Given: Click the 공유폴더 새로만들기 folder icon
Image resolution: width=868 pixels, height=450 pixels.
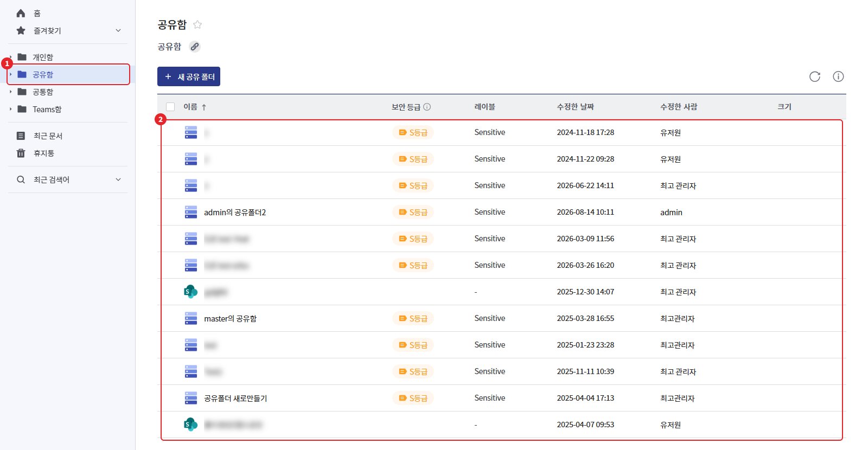Looking at the screenshot, I should [191, 398].
